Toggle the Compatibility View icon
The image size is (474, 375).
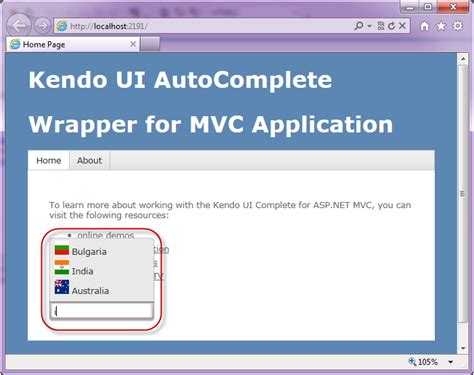(x=381, y=26)
